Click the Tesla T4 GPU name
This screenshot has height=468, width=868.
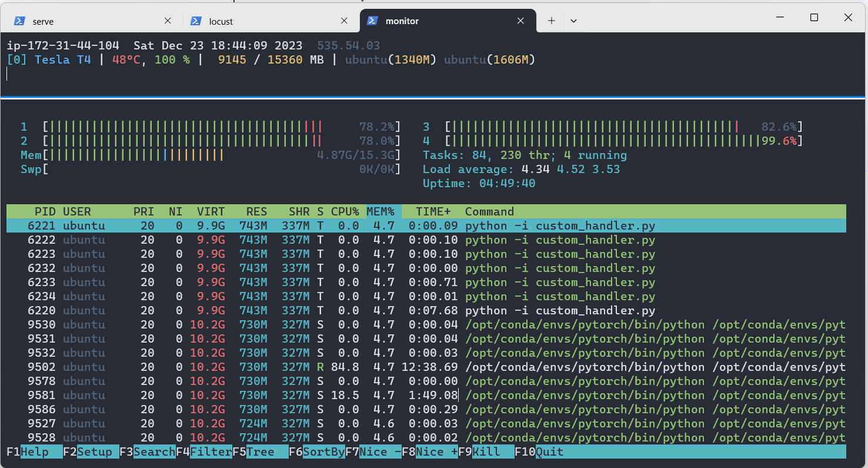[x=63, y=59]
